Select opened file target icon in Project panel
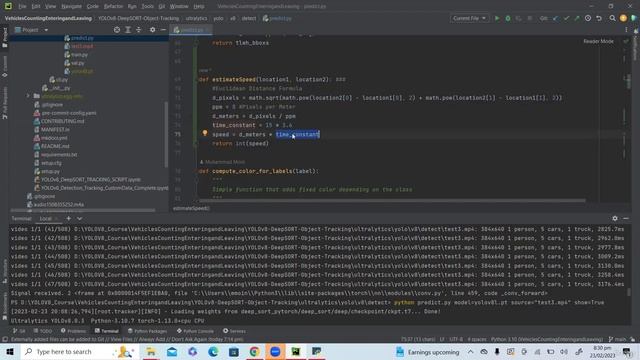Viewport: 640px width, 360px height. point(117,30)
